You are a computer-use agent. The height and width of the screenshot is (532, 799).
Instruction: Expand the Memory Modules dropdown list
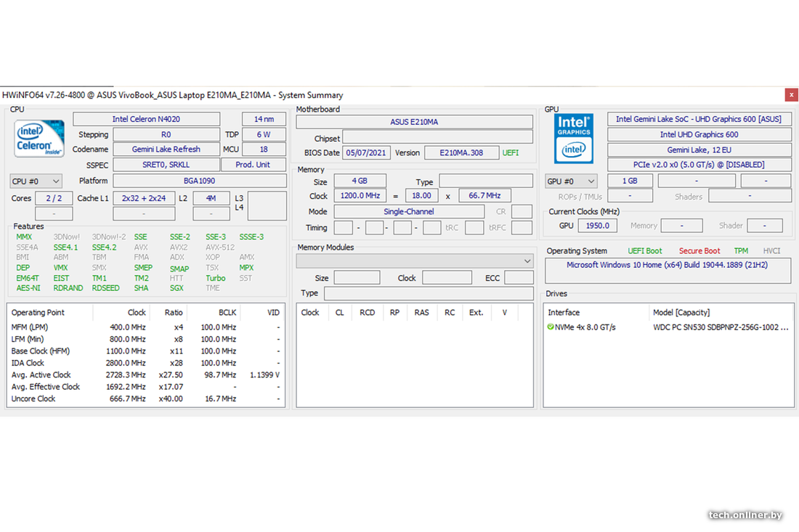pyautogui.click(x=527, y=261)
